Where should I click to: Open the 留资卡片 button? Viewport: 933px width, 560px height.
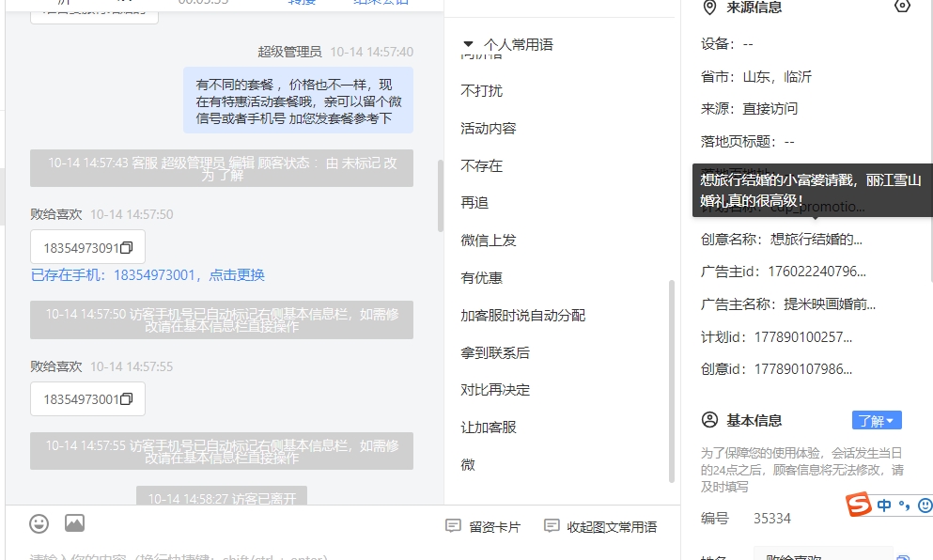[483, 527]
